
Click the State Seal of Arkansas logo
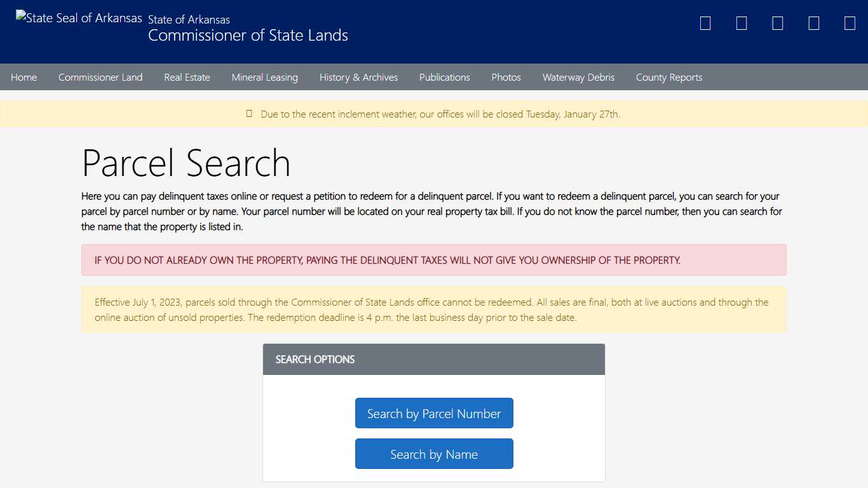(x=78, y=18)
